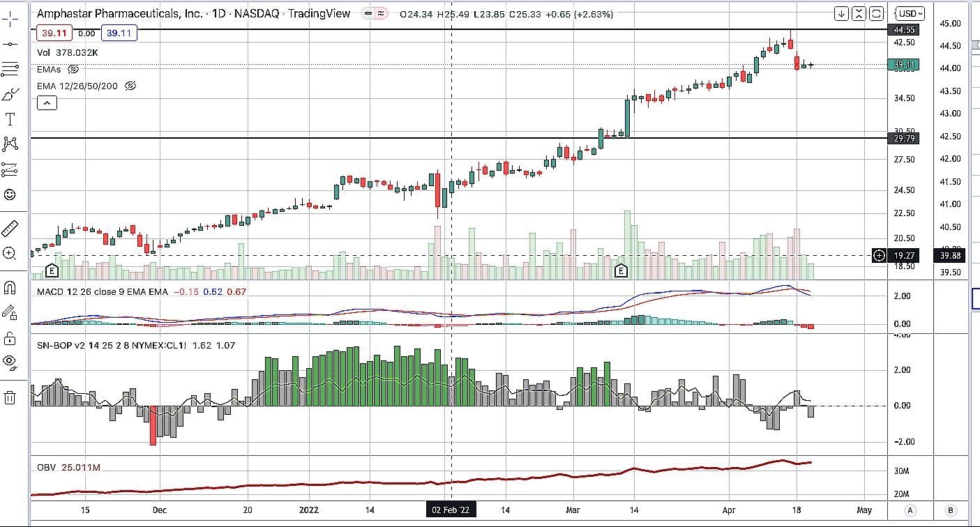Click the market status pill next to title
Image resolution: width=980 pixels, height=527 pixels.
coord(375,13)
